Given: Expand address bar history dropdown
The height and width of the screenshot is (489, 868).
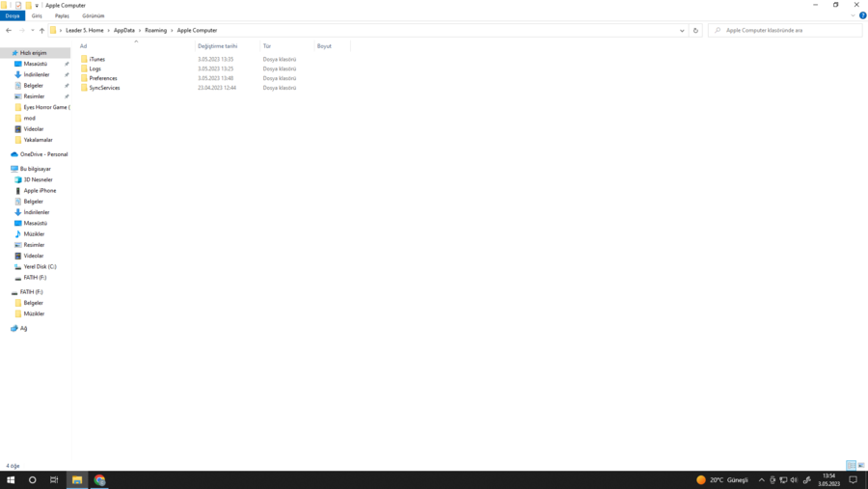Looking at the screenshot, I should pyautogui.click(x=682, y=31).
